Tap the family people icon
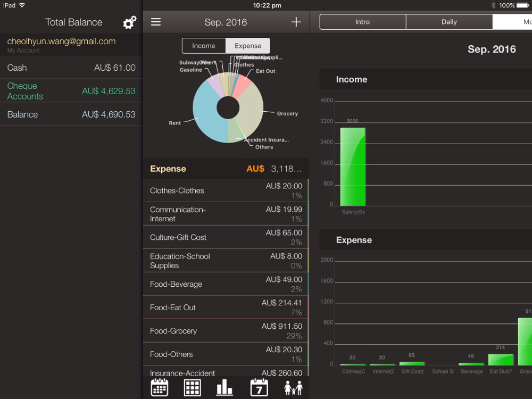Screen dimensions: 532x399 (293, 388)
